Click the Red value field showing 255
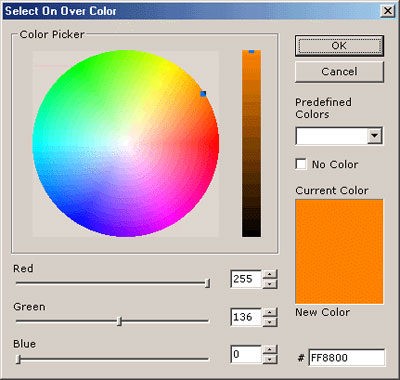Screen dimensions: 400x380 click(246, 279)
